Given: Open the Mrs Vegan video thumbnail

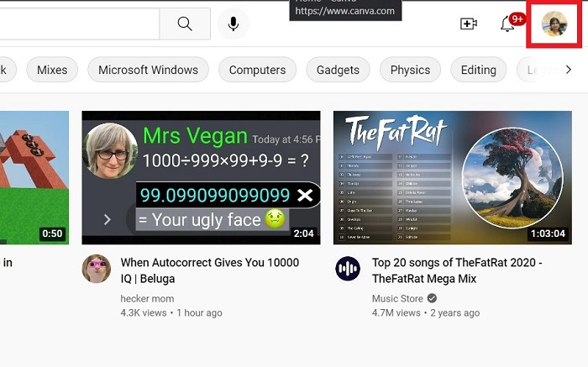Looking at the screenshot, I should click(201, 178).
